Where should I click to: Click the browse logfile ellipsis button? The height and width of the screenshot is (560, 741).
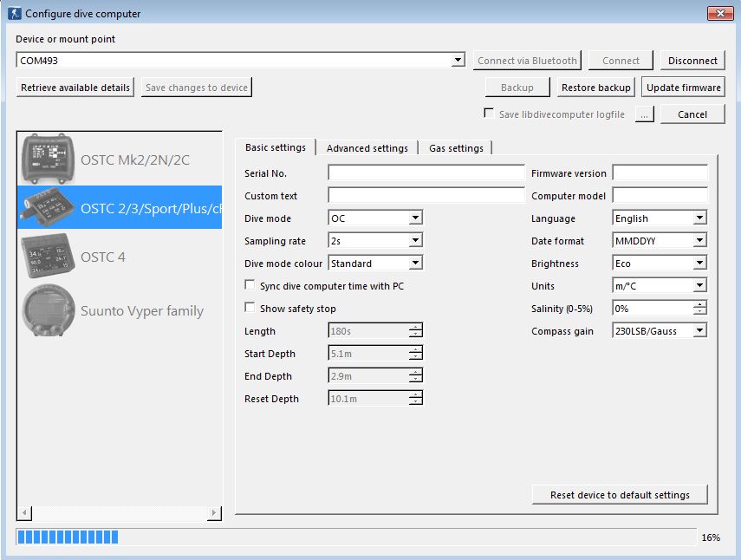click(644, 114)
